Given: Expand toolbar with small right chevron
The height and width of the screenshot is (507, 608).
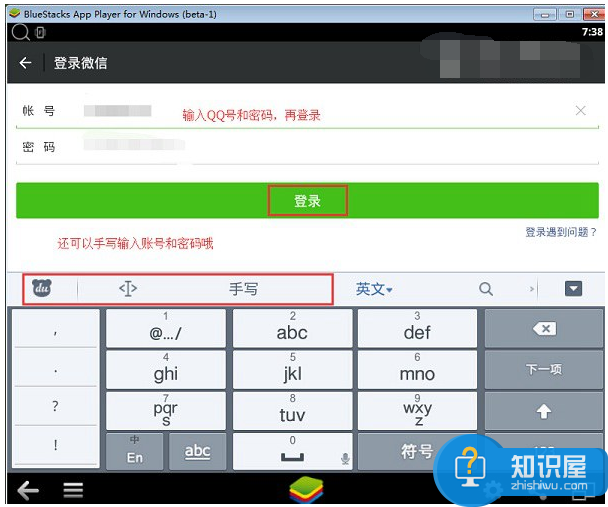Looking at the screenshot, I should click(x=532, y=289).
